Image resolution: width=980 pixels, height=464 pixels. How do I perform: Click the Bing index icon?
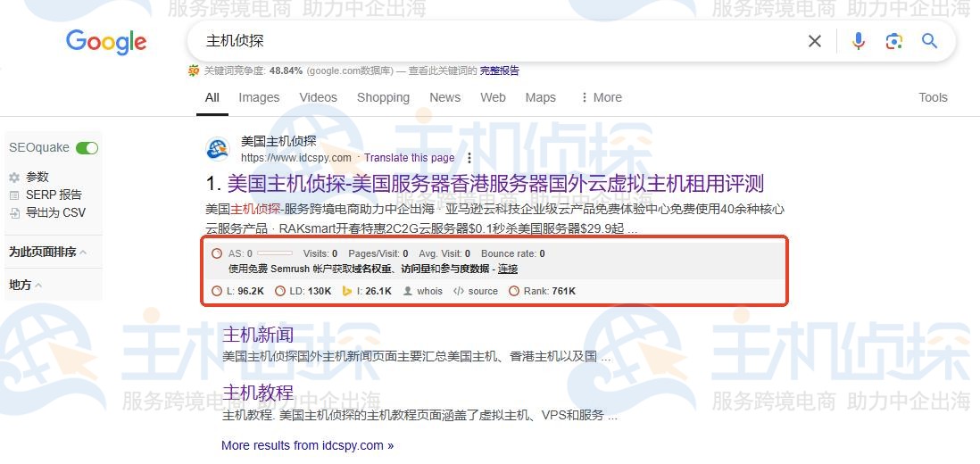(x=347, y=291)
